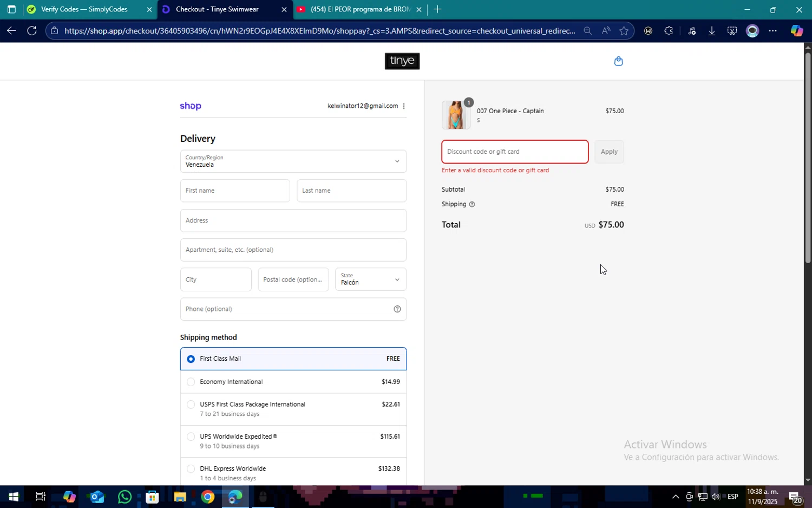Click the tinye store logo

tap(402, 61)
